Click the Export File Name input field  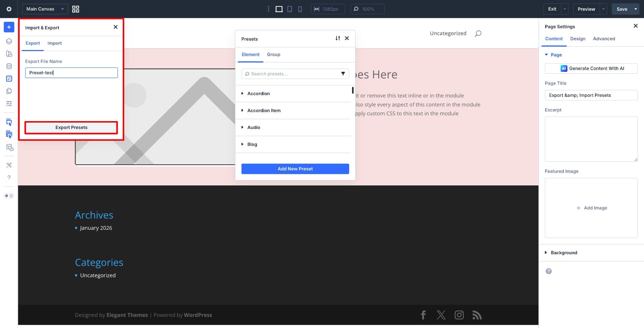pyautogui.click(x=71, y=73)
